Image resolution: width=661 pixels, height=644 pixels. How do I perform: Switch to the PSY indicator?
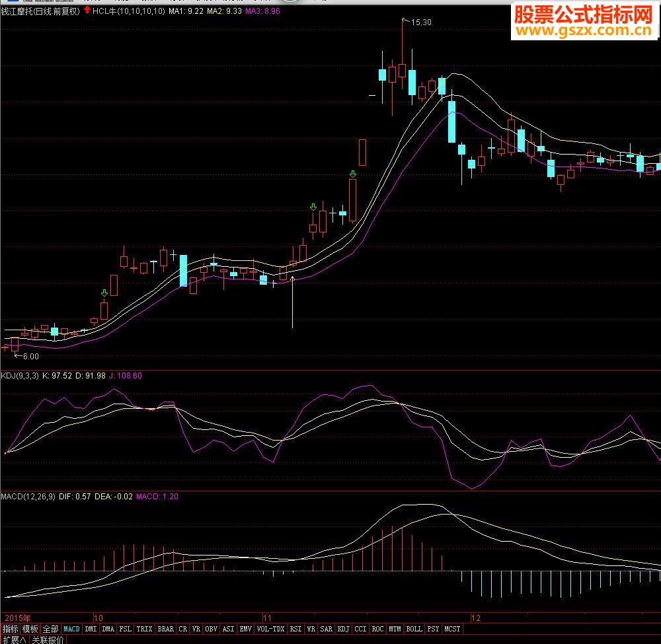coord(433,629)
